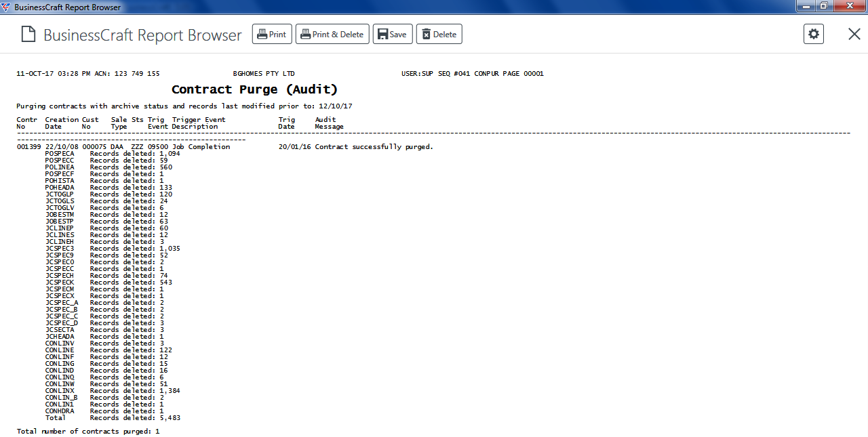The width and height of the screenshot is (868, 437).
Task: Click the BusinessCraft title bar app icon
Action: point(7,7)
